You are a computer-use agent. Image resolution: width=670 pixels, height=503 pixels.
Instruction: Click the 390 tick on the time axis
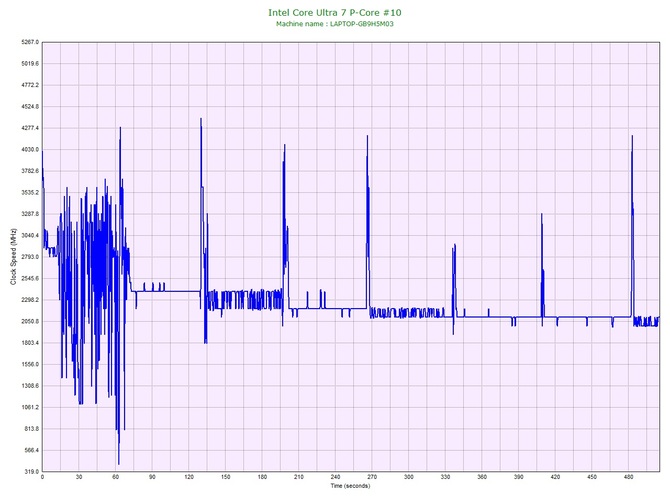pos(519,477)
